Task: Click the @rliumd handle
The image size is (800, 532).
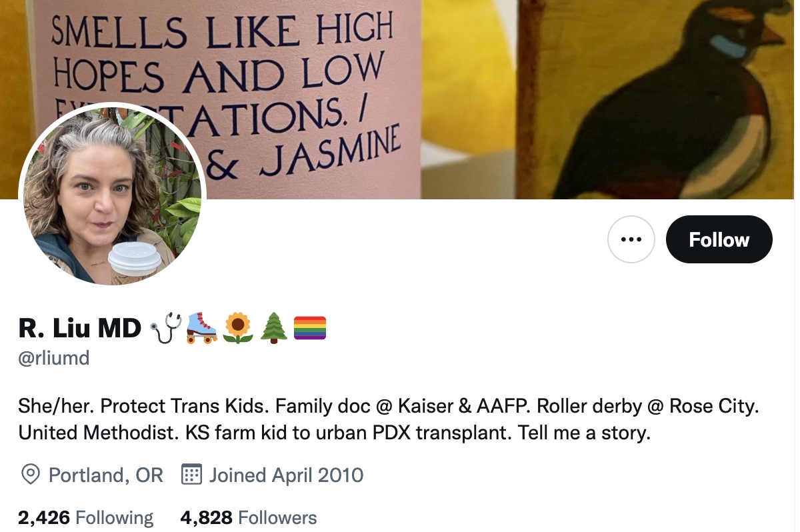Action: coord(54,358)
